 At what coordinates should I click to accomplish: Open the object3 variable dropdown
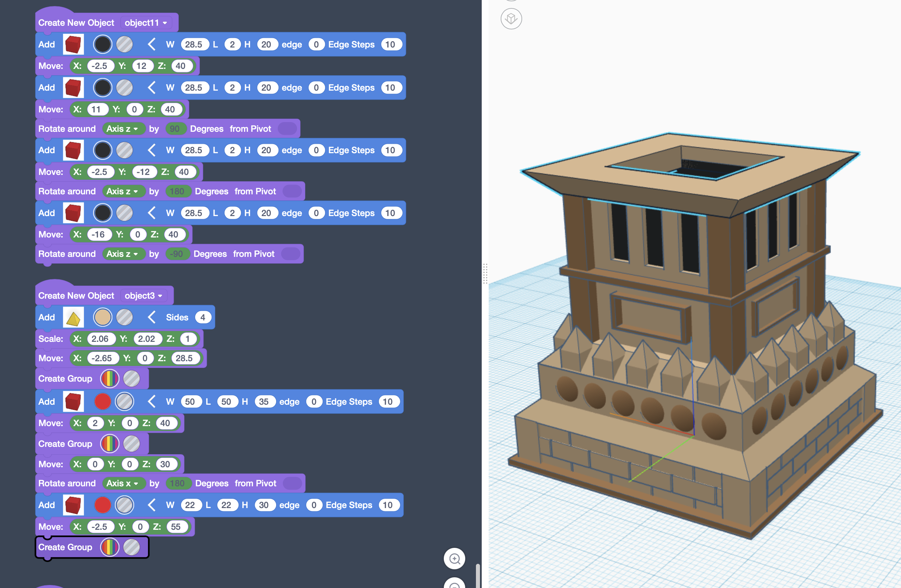coord(144,296)
